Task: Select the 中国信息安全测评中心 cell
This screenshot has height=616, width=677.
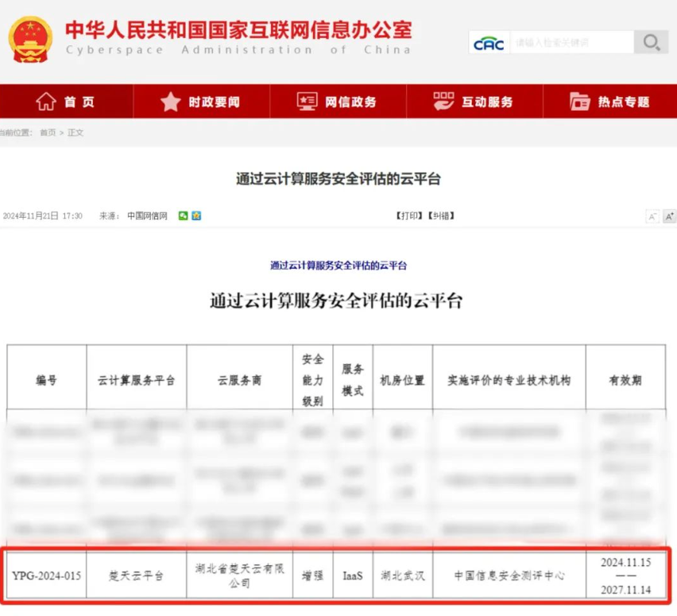Action: [509, 575]
